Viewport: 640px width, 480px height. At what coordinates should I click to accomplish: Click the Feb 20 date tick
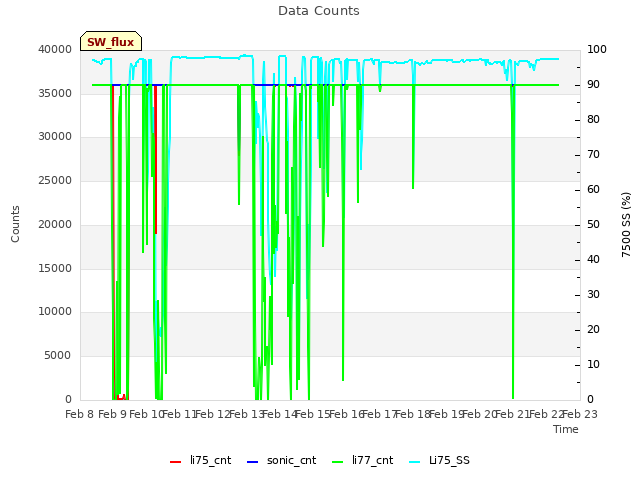click(x=480, y=415)
